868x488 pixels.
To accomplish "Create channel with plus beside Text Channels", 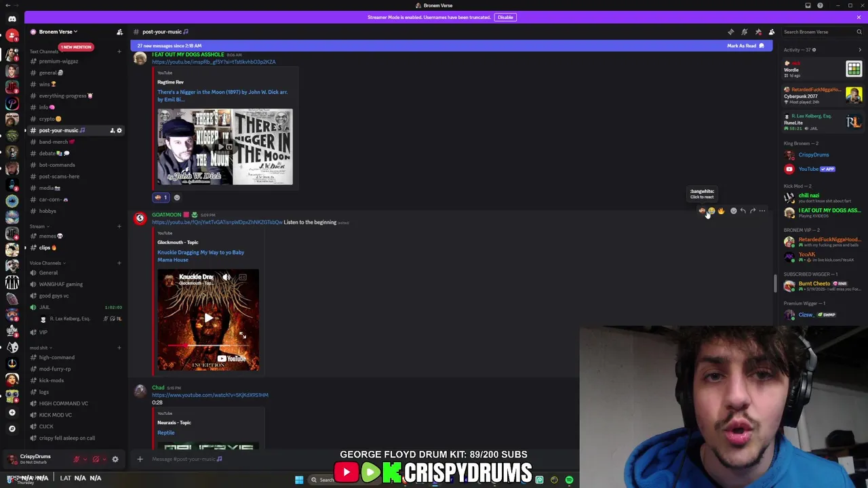I will [x=119, y=52].
